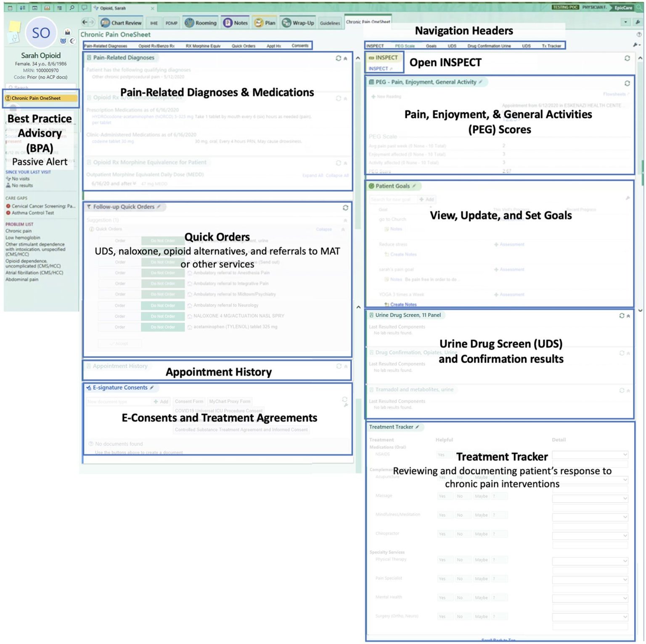Open the Detail dropdown for Pain Specialist row
The image size is (646, 644).
coord(590,580)
